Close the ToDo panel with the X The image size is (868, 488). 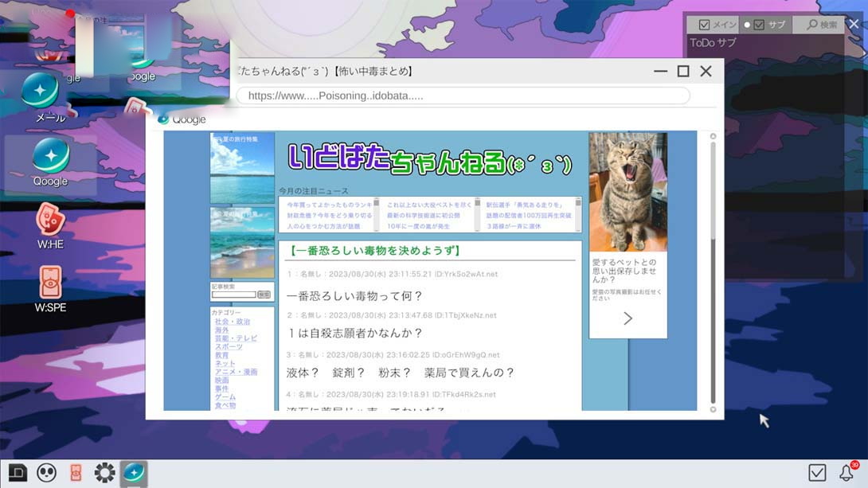(x=854, y=24)
